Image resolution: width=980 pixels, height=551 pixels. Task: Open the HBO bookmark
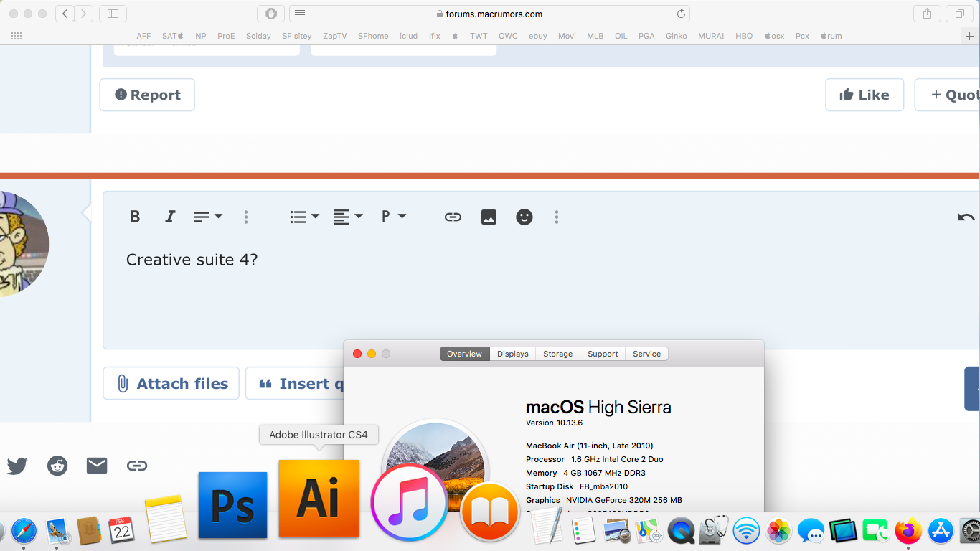(744, 36)
